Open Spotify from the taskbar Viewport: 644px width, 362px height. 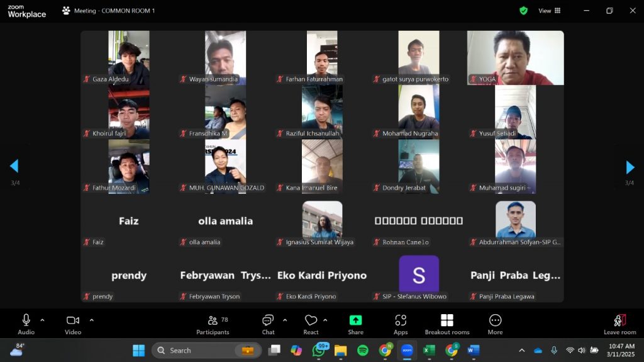coord(363,350)
